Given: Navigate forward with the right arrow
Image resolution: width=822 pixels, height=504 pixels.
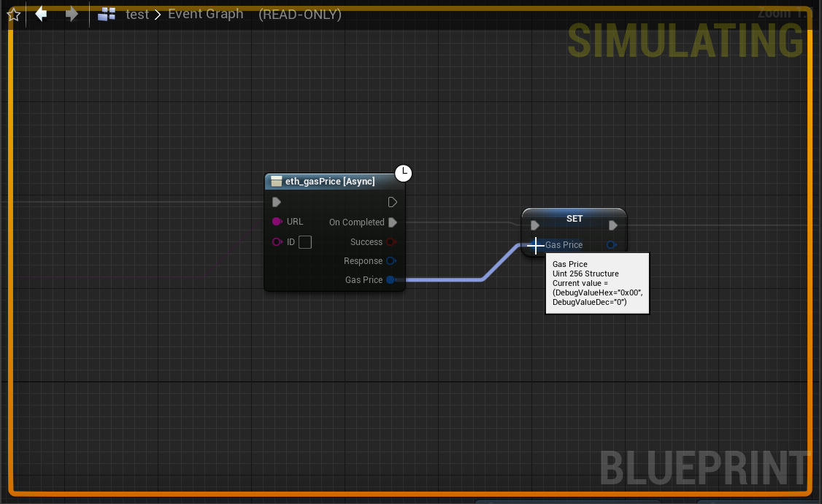Looking at the screenshot, I should click(72, 14).
